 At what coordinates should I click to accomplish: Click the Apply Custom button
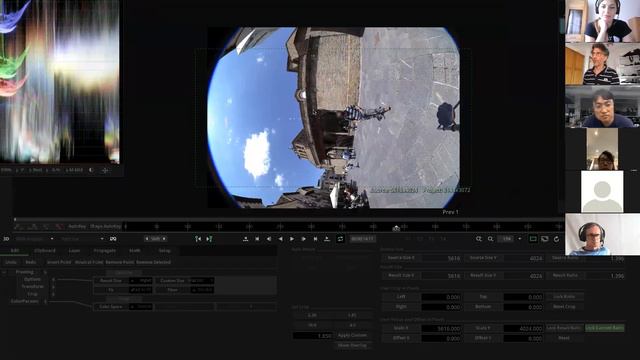click(x=352, y=335)
